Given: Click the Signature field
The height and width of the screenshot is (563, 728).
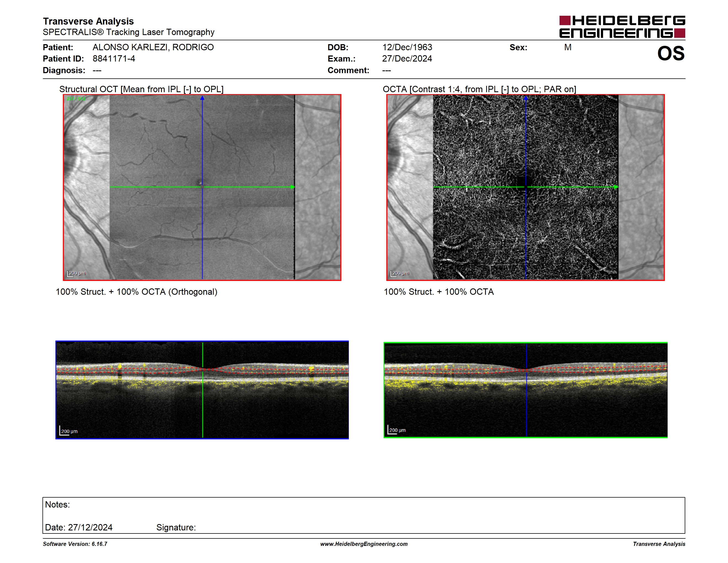Looking at the screenshot, I should (176, 527).
